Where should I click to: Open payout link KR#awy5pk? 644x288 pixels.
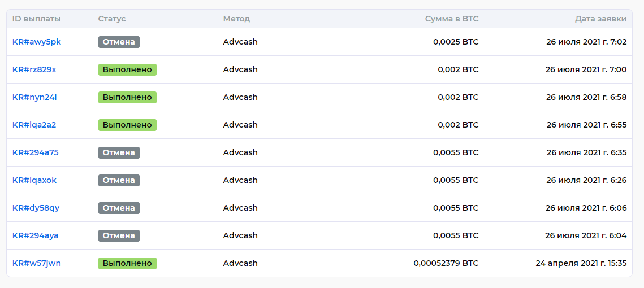tap(37, 42)
